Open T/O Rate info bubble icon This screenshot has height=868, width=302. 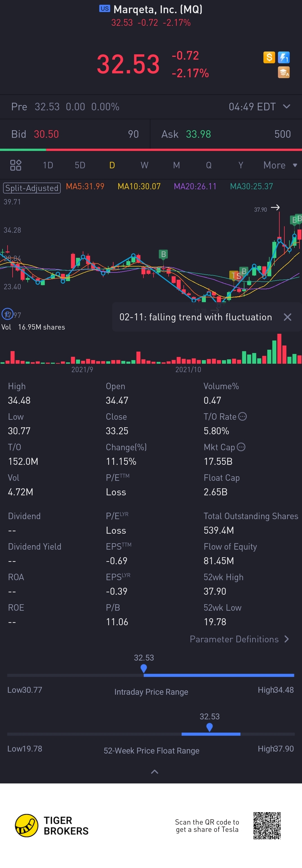[x=242, y=416]
